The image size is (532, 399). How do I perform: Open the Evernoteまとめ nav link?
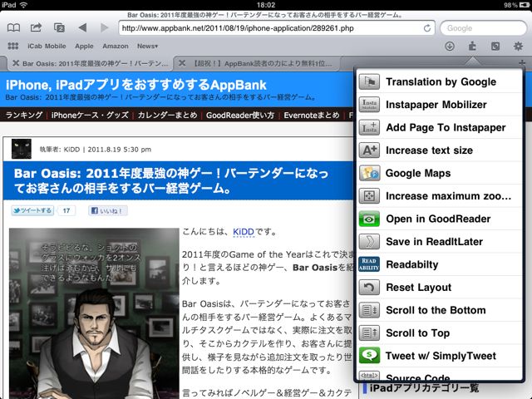click(312, 115)
